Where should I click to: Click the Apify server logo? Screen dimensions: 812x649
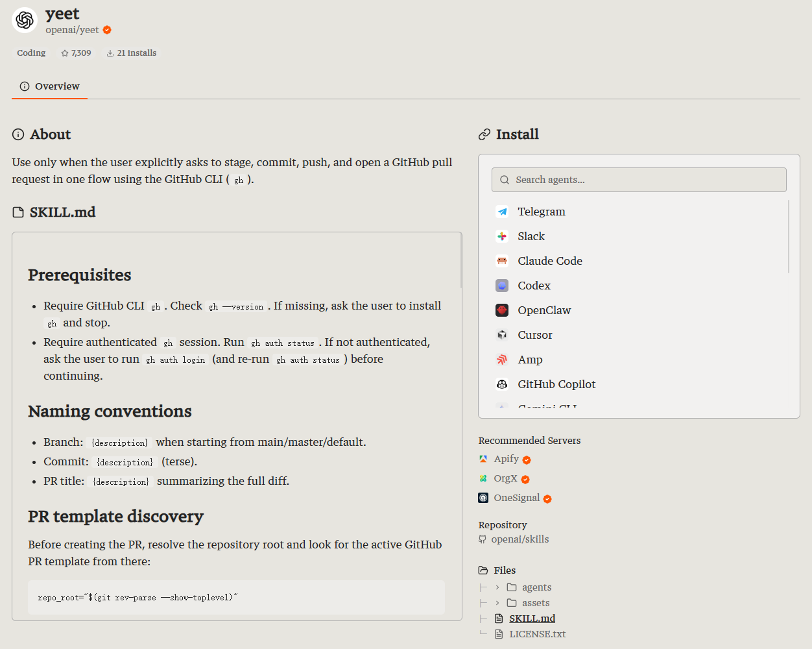483,459
